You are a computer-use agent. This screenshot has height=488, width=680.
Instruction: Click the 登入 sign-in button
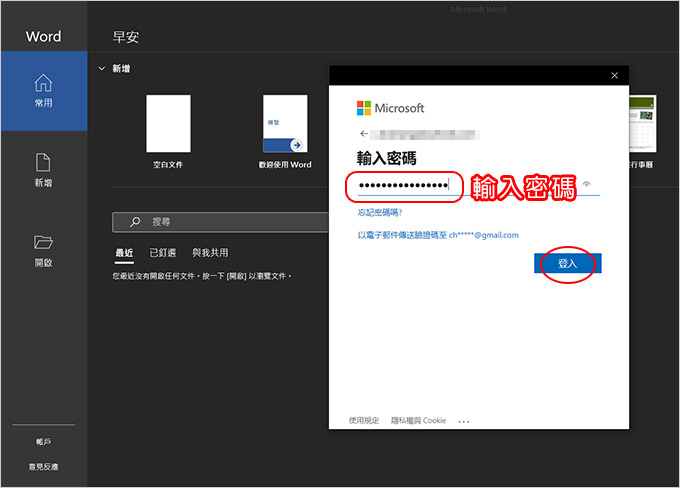point(568,263)
